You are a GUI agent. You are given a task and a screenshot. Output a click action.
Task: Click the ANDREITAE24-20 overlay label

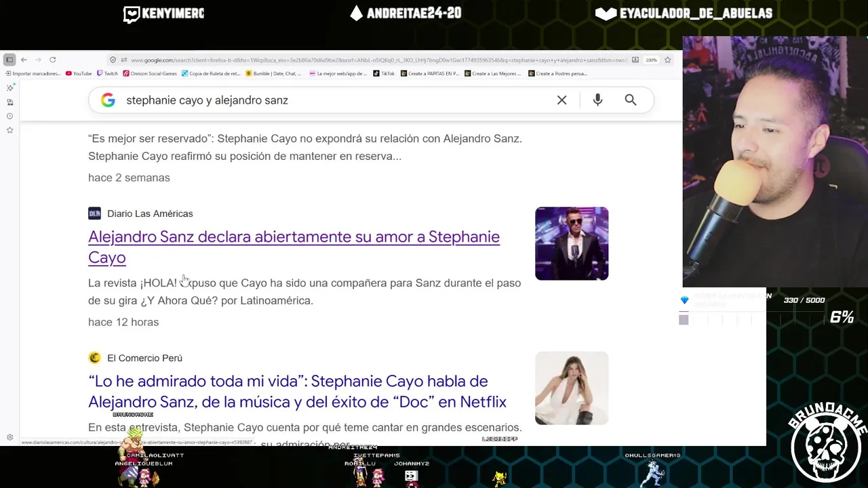[x=406, y=14]
